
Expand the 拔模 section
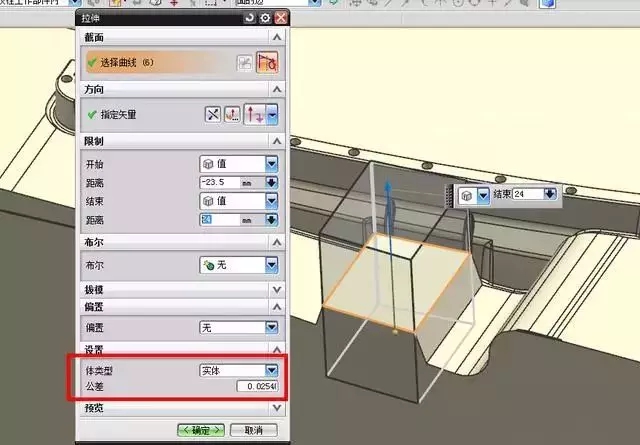[x=278, y=288]
